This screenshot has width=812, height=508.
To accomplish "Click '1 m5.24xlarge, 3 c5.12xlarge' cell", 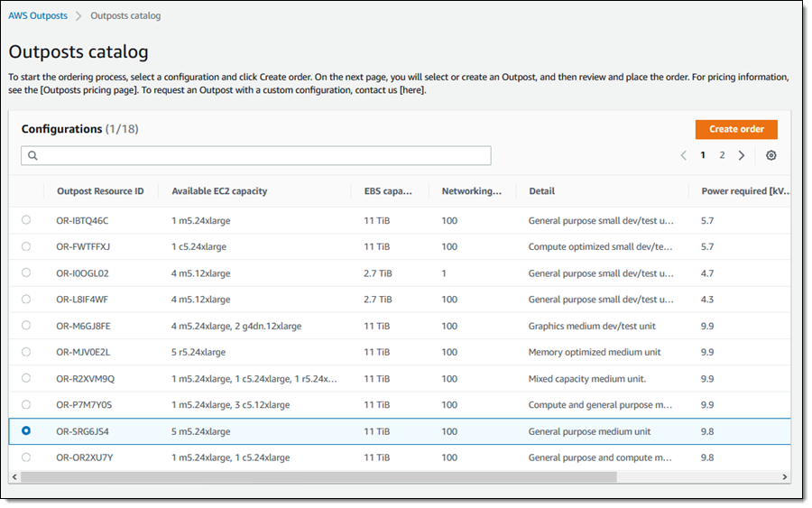I will 230,405.
